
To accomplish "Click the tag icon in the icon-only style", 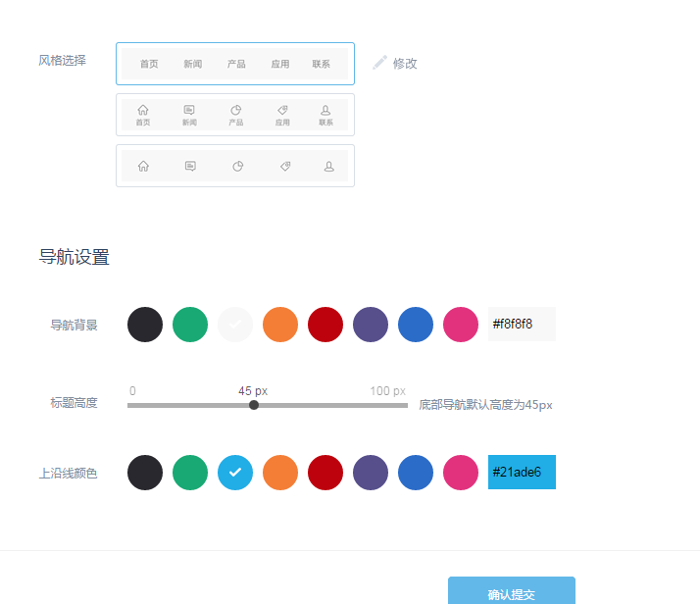I will tap(284, 167).
